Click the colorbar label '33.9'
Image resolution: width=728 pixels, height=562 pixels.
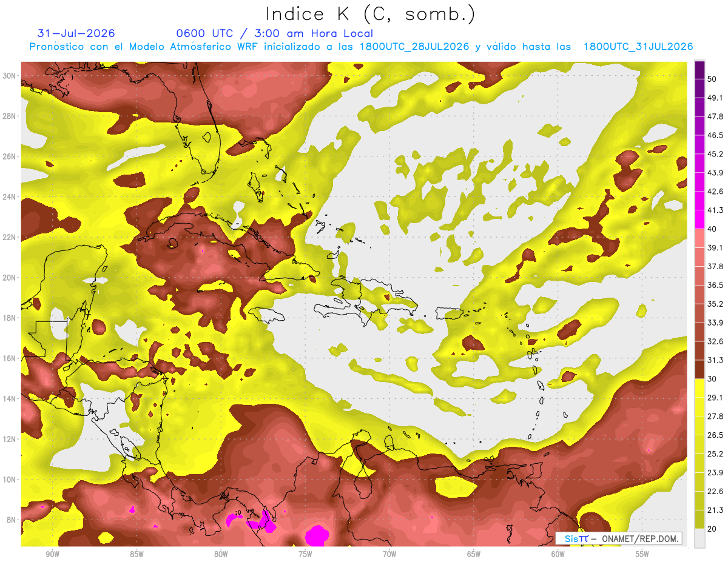715,323
